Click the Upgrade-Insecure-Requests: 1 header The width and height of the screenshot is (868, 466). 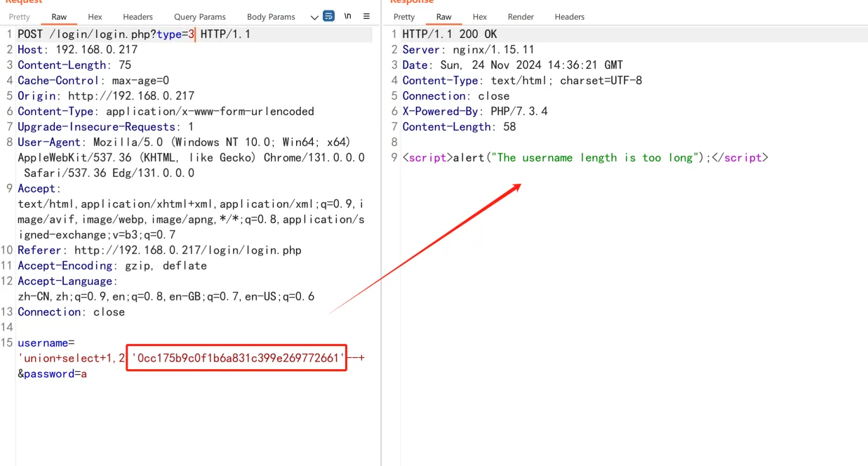point(106,127)
